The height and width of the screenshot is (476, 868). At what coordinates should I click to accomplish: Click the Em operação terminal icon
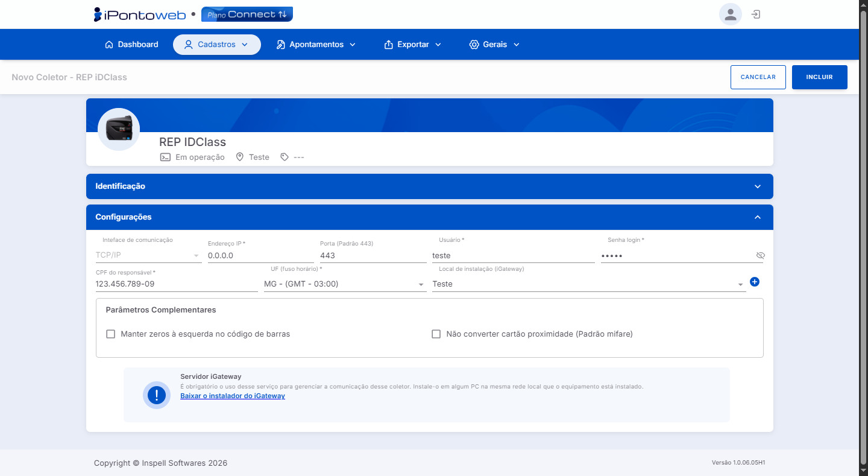(165, 157)
